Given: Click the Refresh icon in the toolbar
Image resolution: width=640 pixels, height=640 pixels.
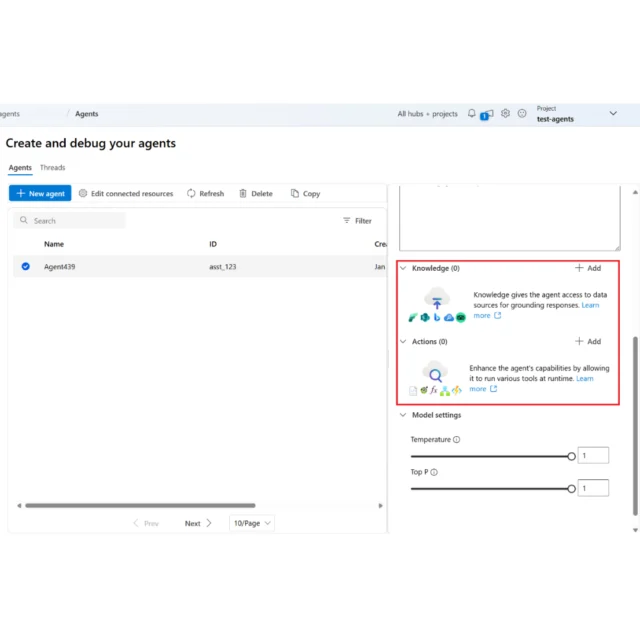Looking at the screenshot, I should 191,194.
